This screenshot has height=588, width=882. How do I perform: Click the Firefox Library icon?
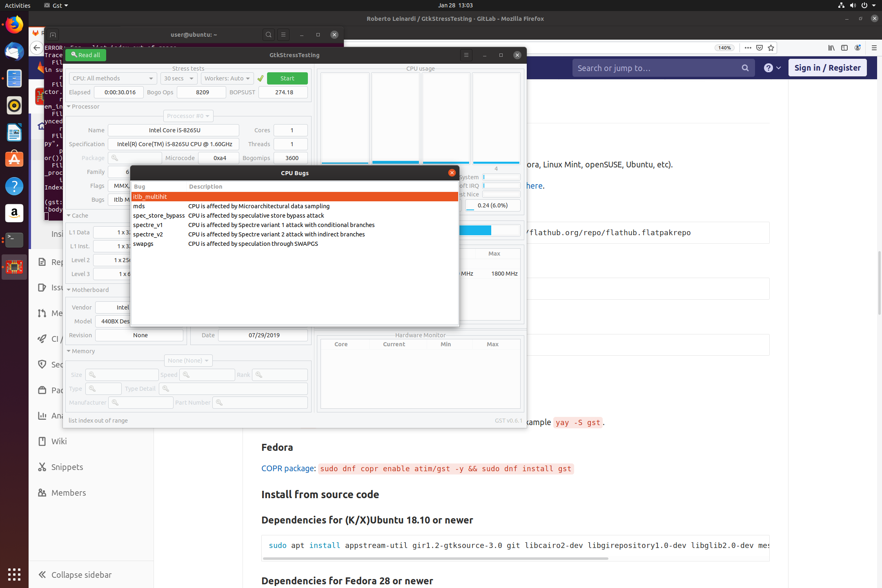(831, 48)
